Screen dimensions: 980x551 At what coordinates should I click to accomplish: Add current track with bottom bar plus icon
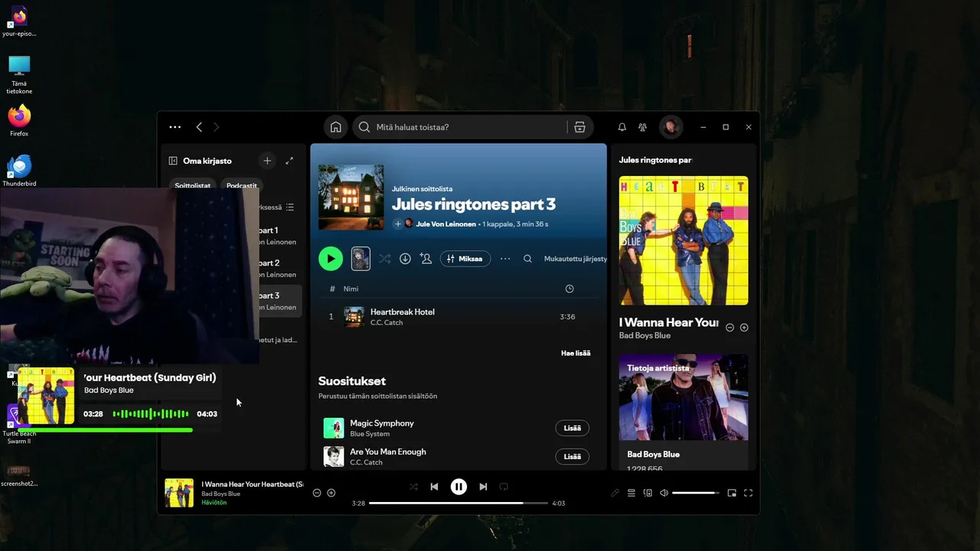tap(332, 493)
